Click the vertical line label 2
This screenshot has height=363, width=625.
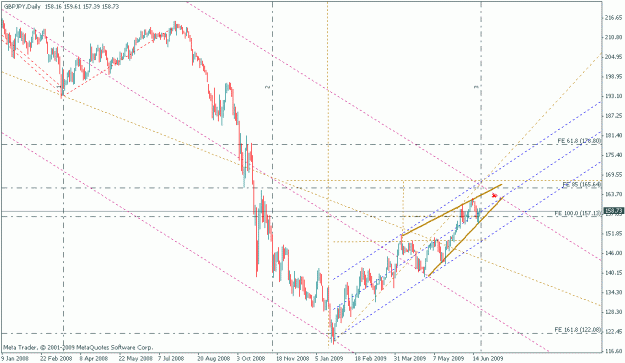click(269, 86)
